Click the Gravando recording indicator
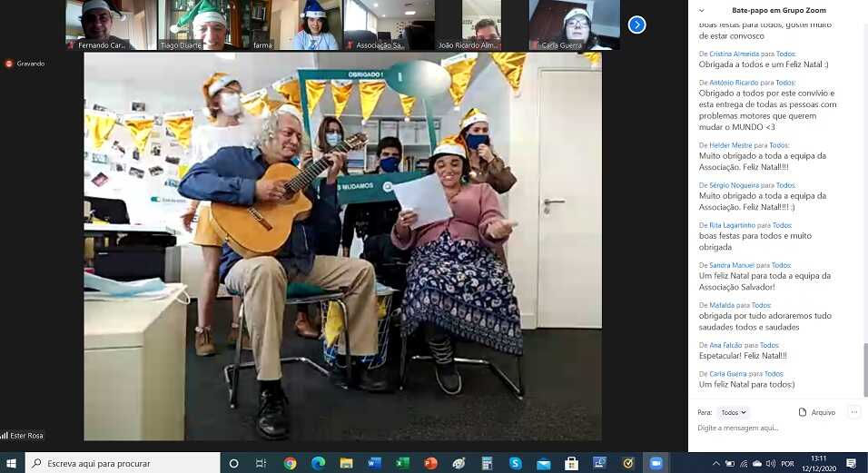 click(x=25, y=64)
